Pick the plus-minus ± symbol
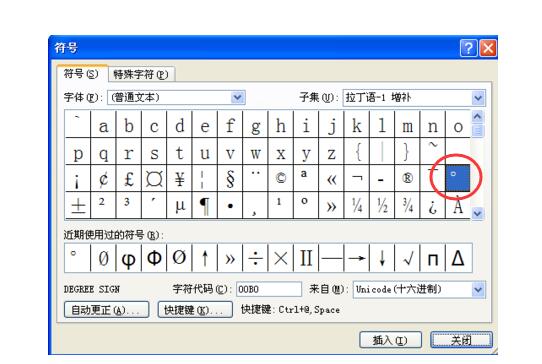This screenshot has width=542, height=364. pyautogui.click(x=78, y=205)
